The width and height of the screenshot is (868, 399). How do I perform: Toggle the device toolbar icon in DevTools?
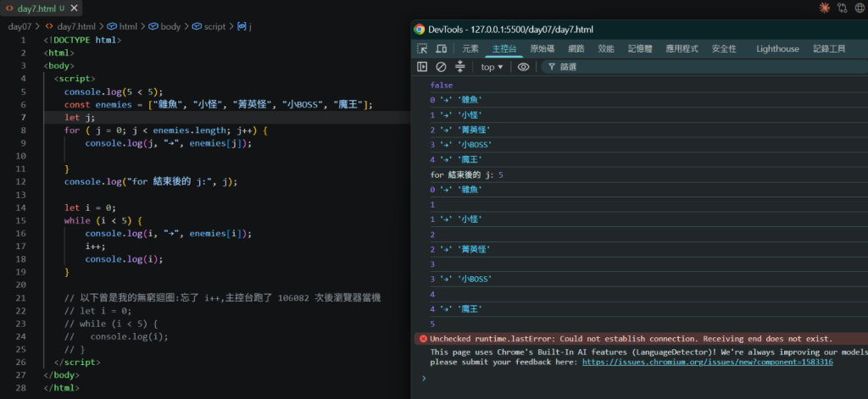441,48
